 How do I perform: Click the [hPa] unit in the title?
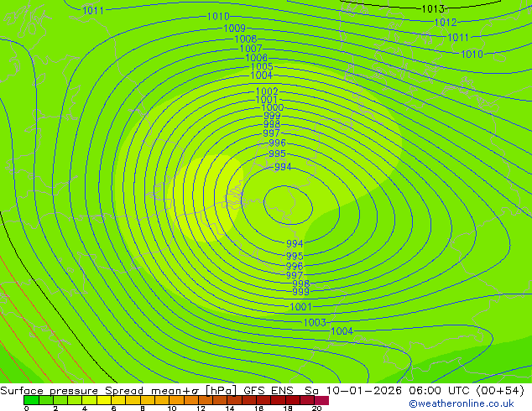point(221,391)
